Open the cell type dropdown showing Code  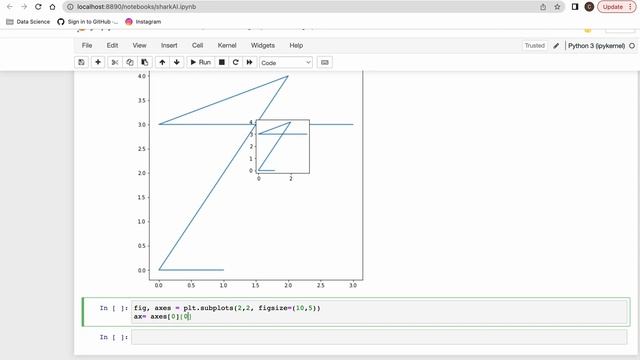click(x=286, y=63)
